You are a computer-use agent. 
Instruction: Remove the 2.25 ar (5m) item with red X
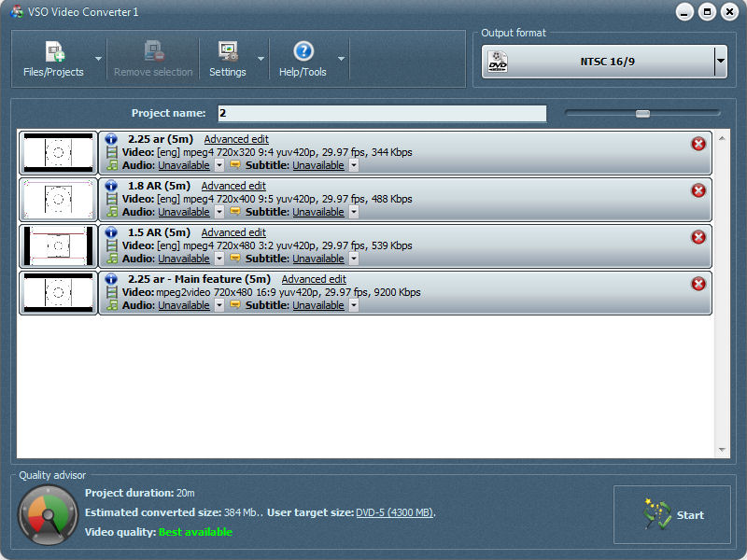click(x=698, y=144)
